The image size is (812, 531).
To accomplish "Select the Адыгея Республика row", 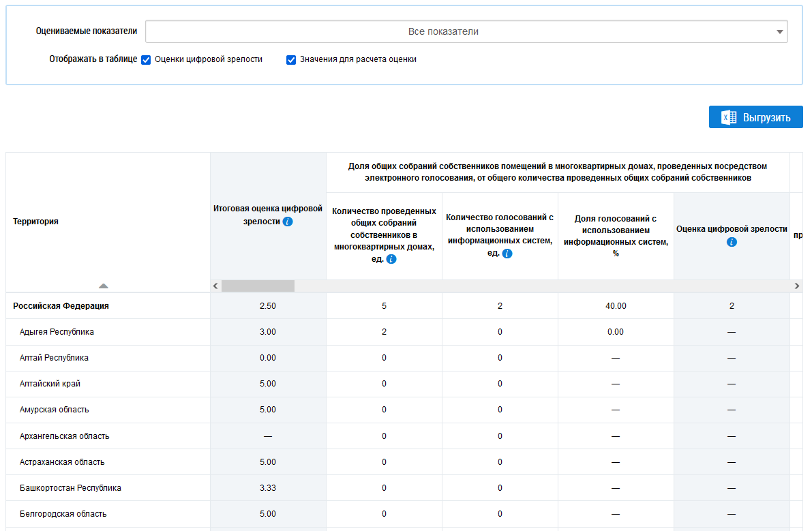I will tap(57, 332).
